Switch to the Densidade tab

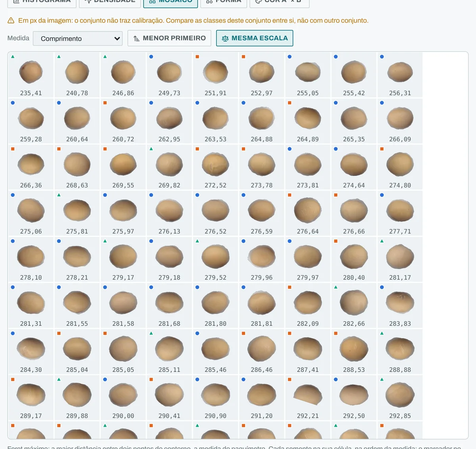click(x=110, y=1)
